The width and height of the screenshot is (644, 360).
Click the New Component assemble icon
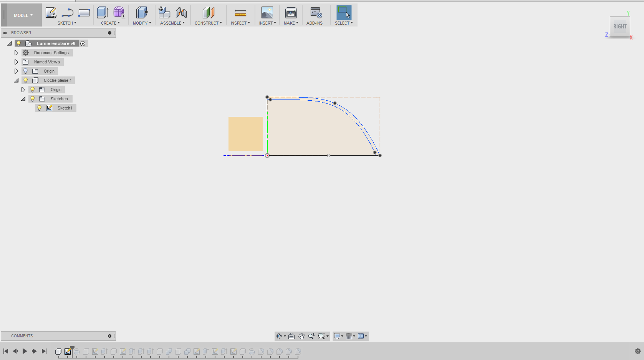click(164, 13)
